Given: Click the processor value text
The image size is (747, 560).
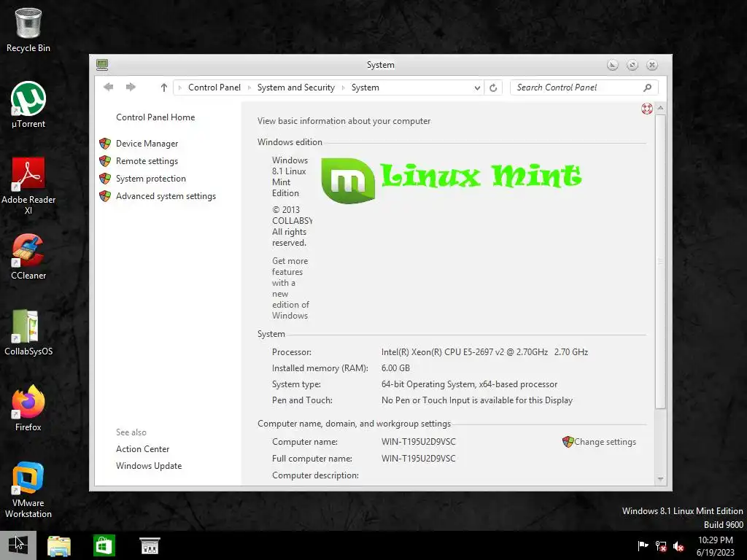Looking at the screenshot, I should pyautogui.click(x=484, y=352).
